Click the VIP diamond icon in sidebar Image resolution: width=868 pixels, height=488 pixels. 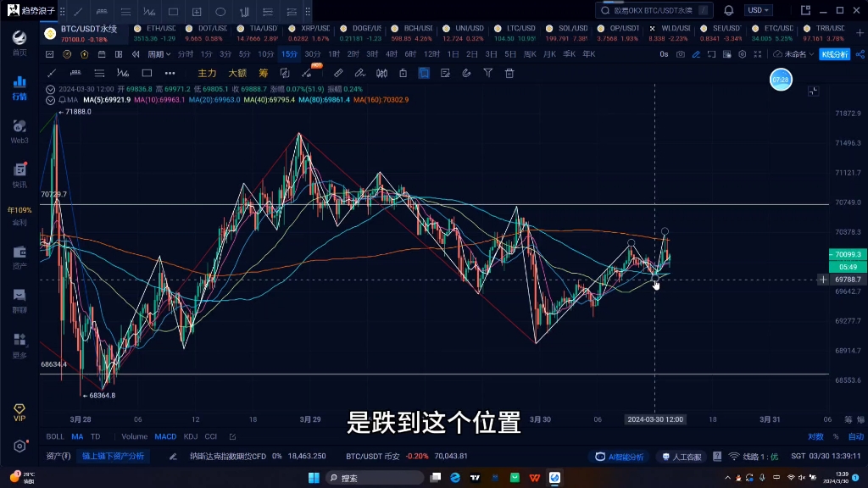point(19,413)
